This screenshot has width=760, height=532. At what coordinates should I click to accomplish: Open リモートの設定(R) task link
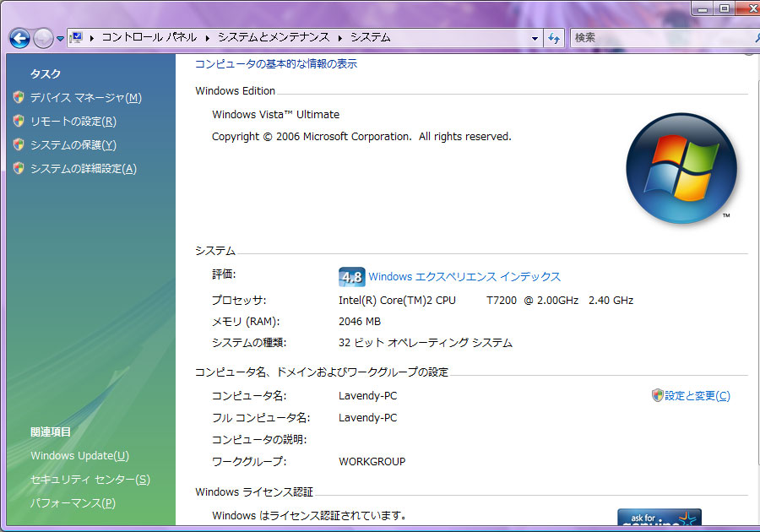(73, 122)
